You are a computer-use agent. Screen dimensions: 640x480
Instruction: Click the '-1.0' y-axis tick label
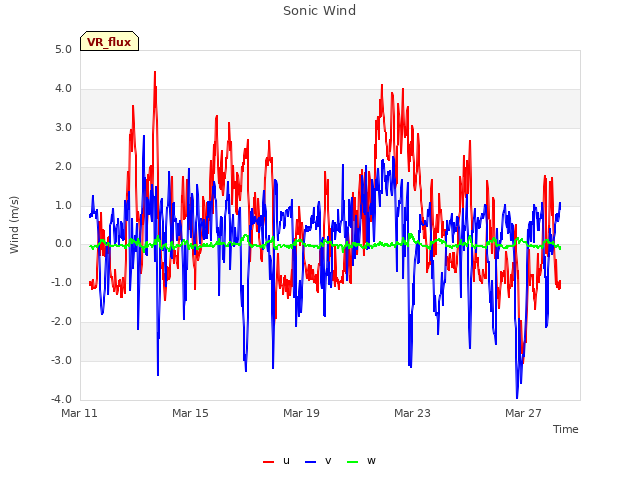61,282
